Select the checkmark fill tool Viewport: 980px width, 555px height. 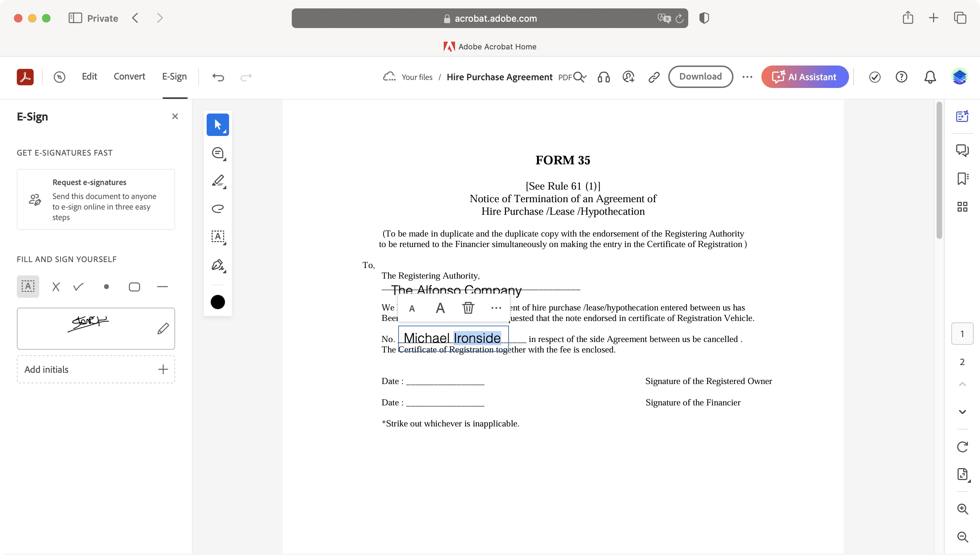78,287
